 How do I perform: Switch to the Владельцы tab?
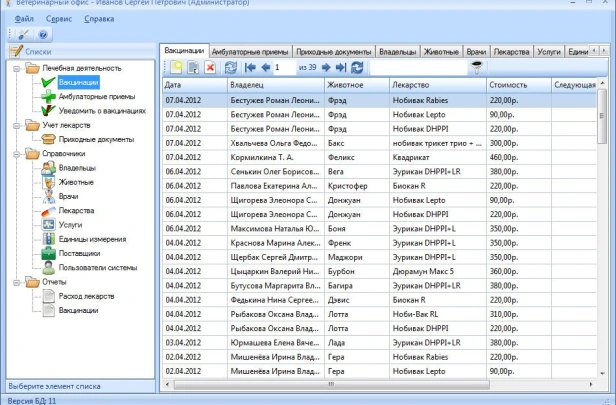[396, 50]
